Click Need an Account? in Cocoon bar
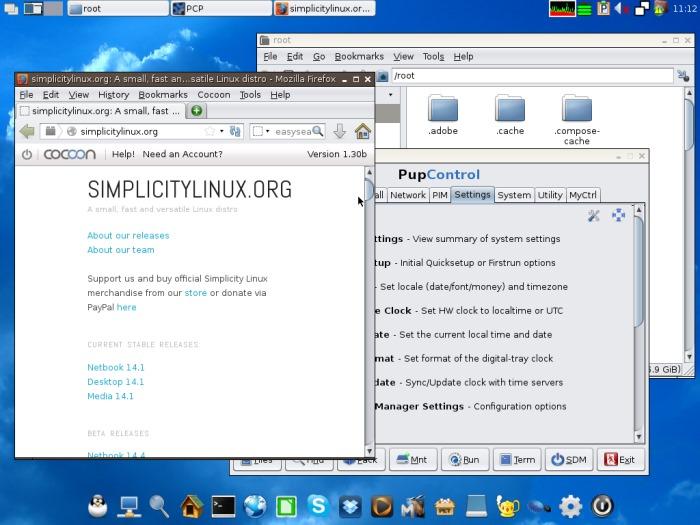Screen dimensions: 700x525 [x=182, y=154]
